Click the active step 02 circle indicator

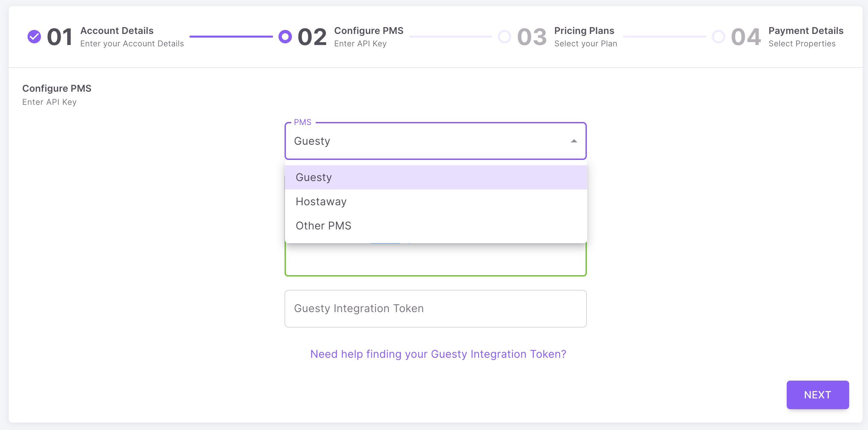pyautogui.click(x=285, y=36)
